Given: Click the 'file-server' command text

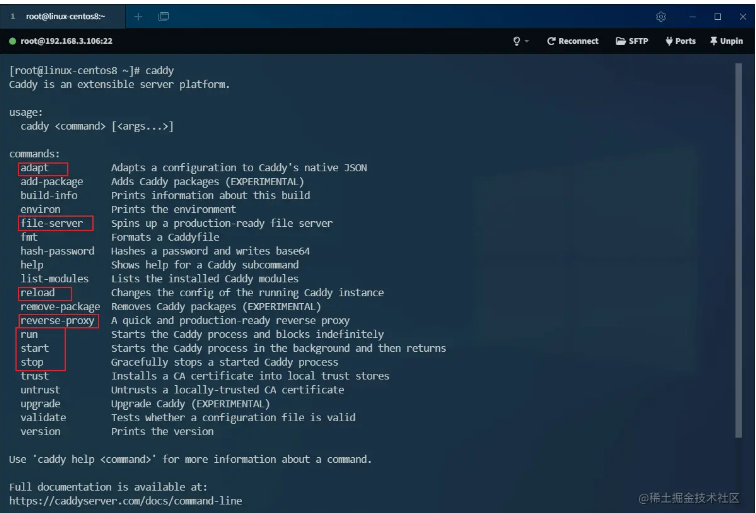Looking at the screenshot, I should pyautogui.click(x=52, y=223).
